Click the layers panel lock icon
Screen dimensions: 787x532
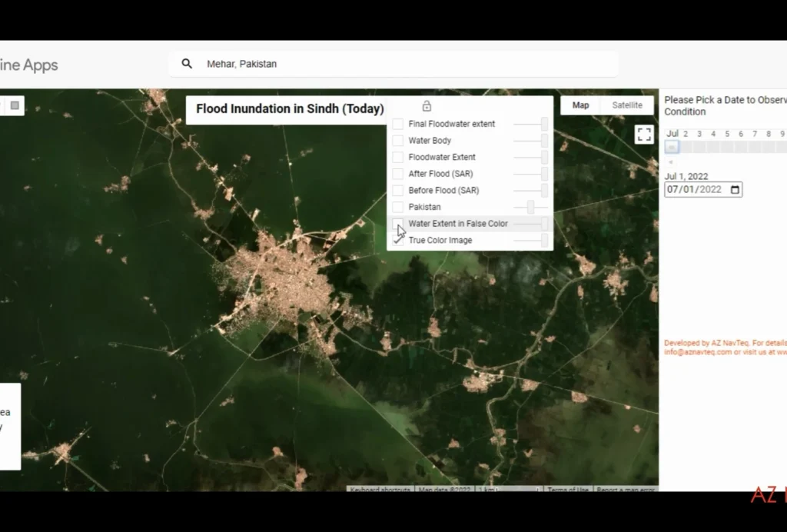tap(427, 106)
